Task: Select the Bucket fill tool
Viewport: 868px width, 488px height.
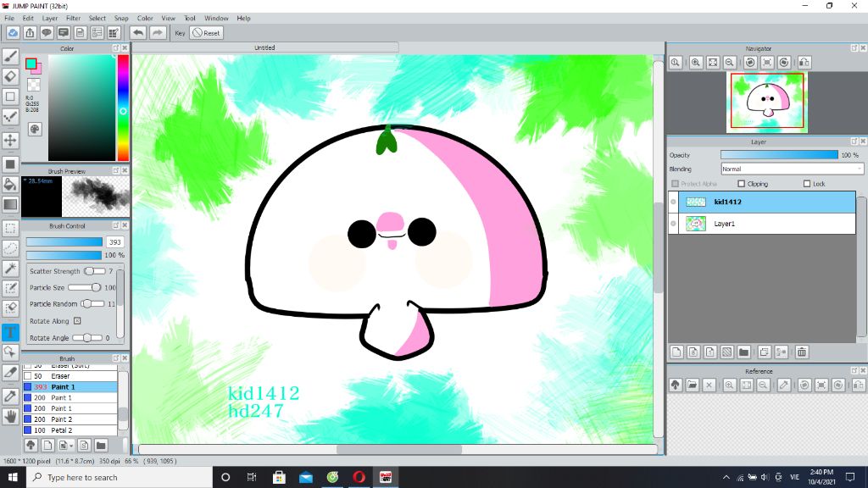Action: [10, 184]
